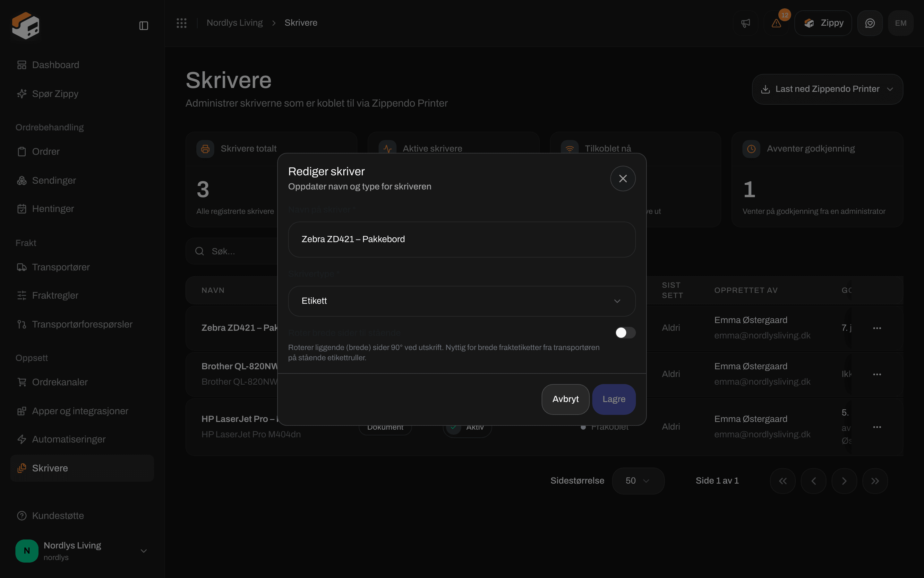Go to the first page with double-left arrows
Screen dimensions: 924x578
point(783,481)
